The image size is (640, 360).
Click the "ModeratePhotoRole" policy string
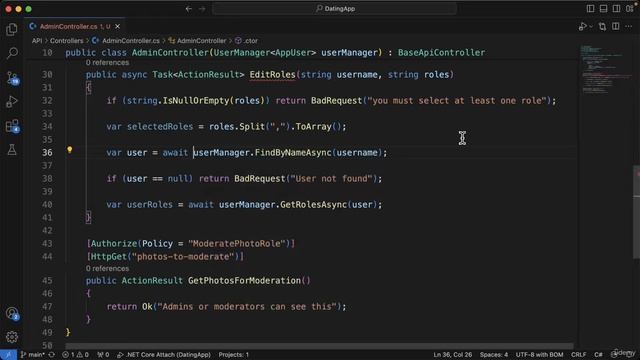(x=237, y=244)
